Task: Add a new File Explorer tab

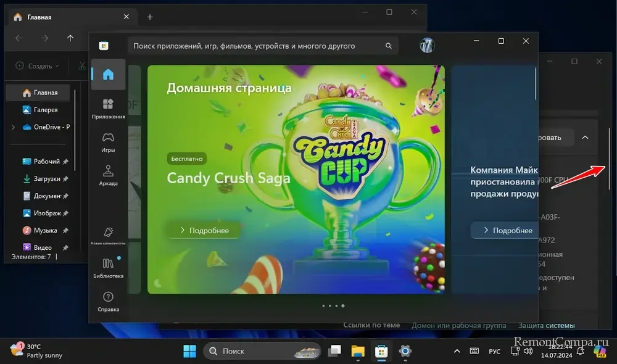Action: [150, 17]
